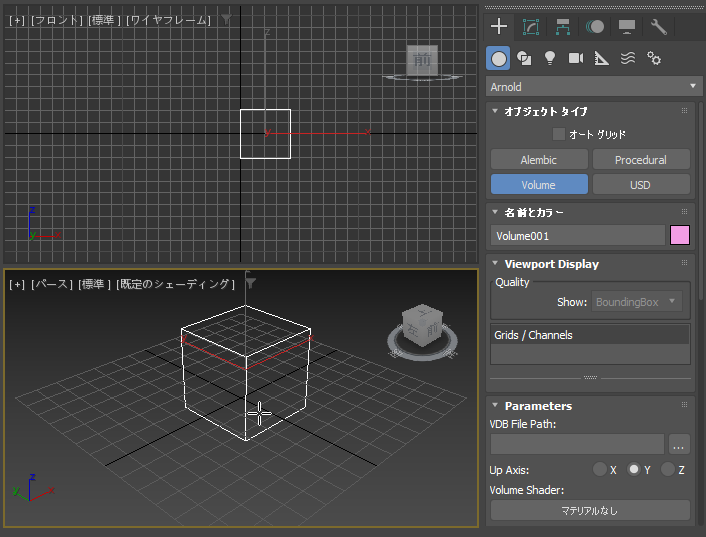Select the Cameras category icon
706x537 pixels.
pyautogui.click(x=576, y=58)
